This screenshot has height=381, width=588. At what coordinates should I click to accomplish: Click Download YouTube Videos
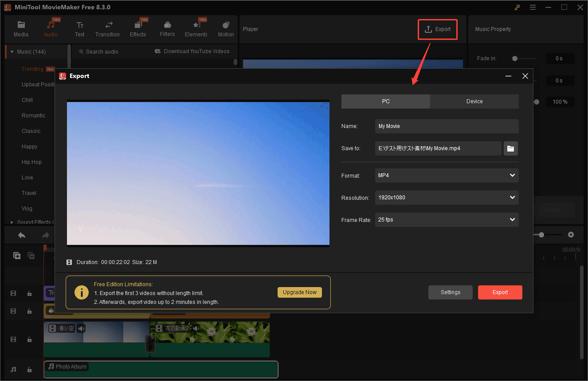tap(192, 51)
